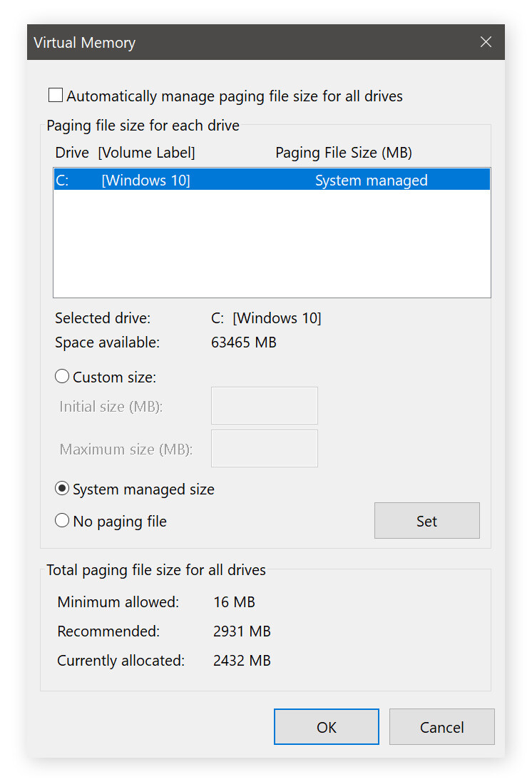Click the Selected drive label
532x782 pixels.
click(104, 318)
